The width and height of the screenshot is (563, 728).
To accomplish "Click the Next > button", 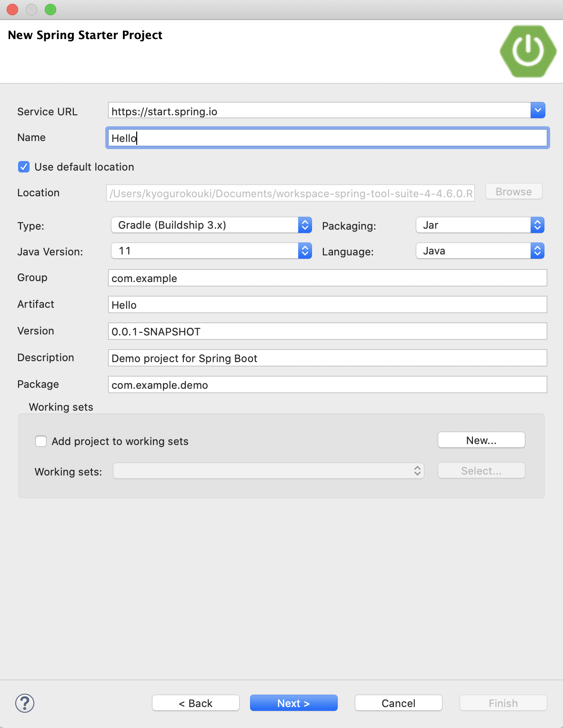I will (294, 703).
